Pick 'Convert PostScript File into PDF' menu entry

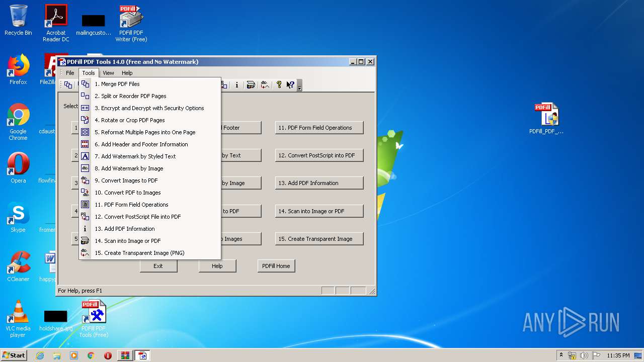click(150, 217)
